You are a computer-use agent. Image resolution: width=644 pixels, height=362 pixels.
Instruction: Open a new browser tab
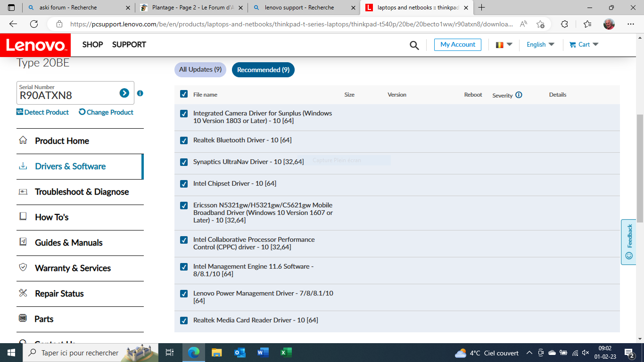(481, 8)
